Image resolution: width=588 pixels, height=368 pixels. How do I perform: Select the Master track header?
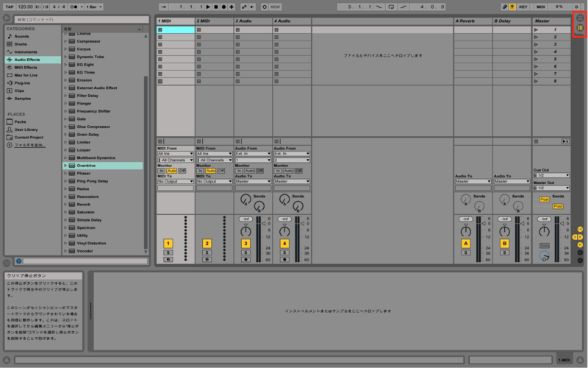551,21
